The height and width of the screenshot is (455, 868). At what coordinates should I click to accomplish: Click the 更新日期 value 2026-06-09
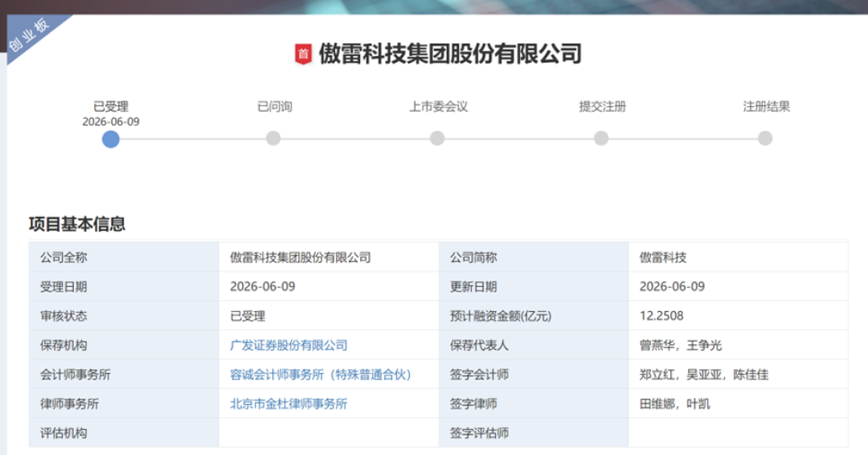click(672, 287)
